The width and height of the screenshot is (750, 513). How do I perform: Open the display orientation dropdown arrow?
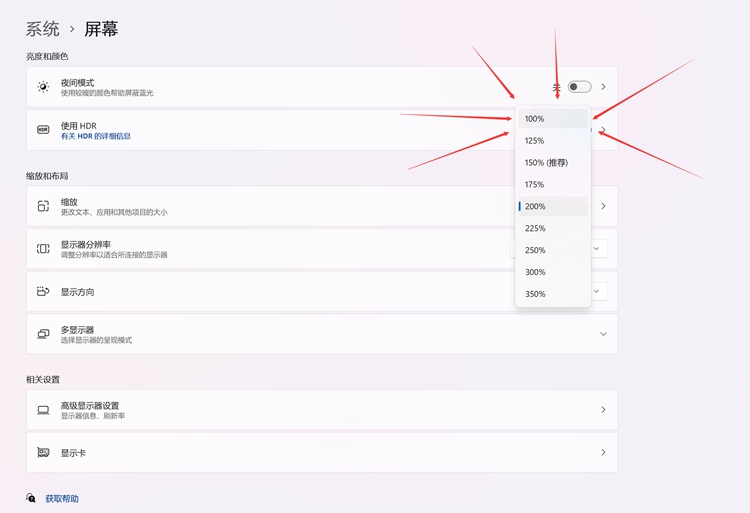(x=597, y=292)
